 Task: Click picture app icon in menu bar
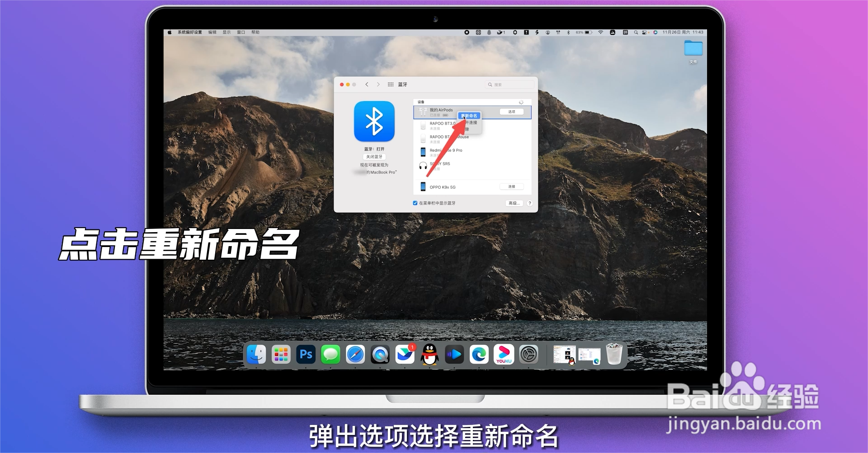coord(612,33)
